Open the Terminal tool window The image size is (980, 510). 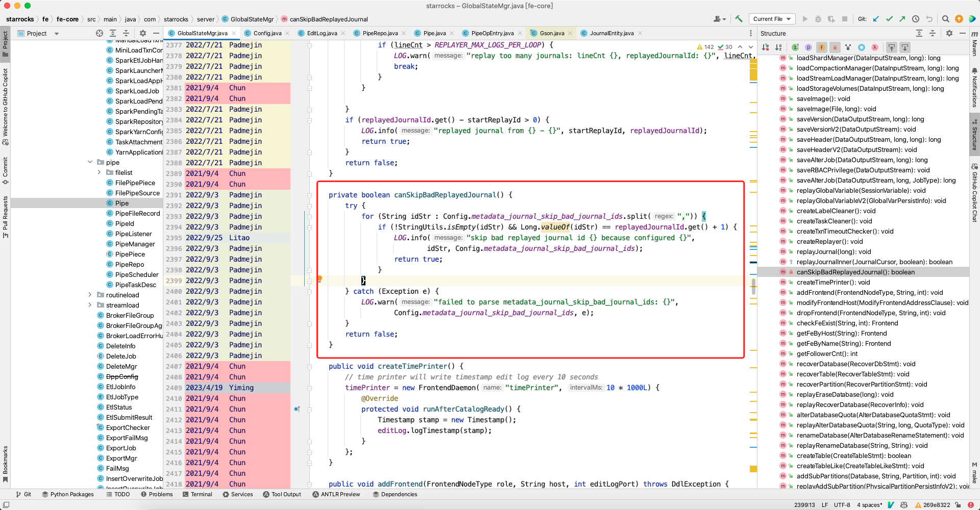point(197,494)
